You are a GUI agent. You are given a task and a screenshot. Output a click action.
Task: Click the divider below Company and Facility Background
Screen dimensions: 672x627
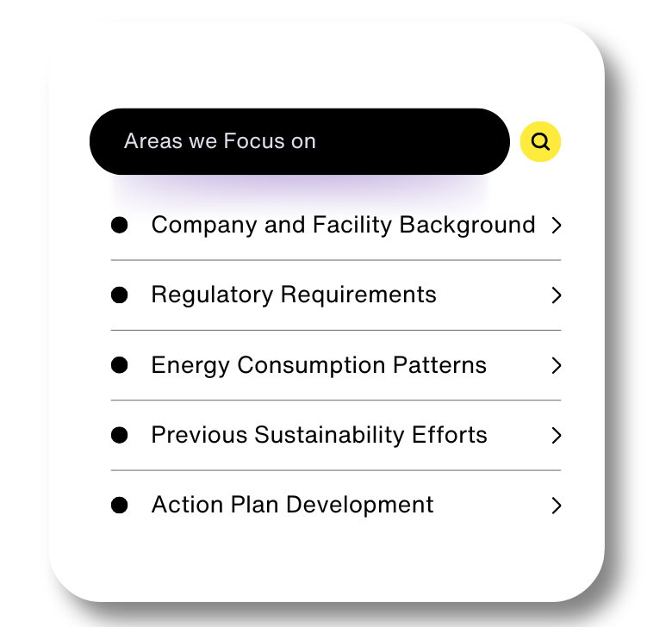[336, 260]
